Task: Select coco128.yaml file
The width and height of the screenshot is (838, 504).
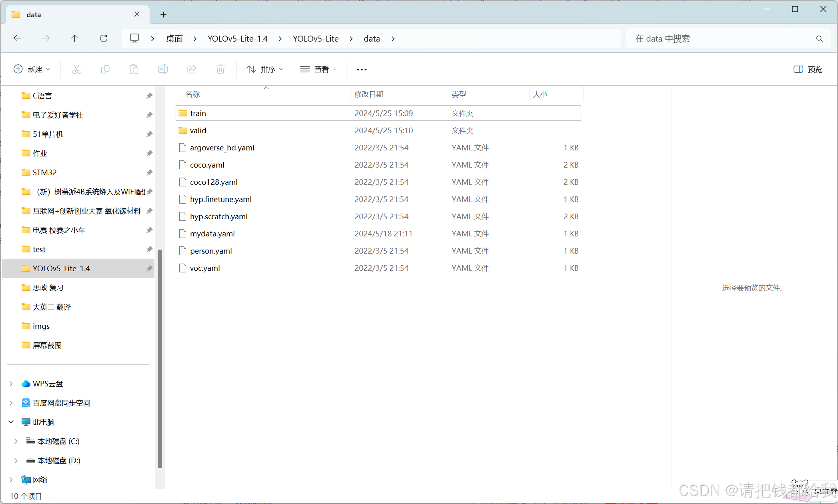Action: 378,182
